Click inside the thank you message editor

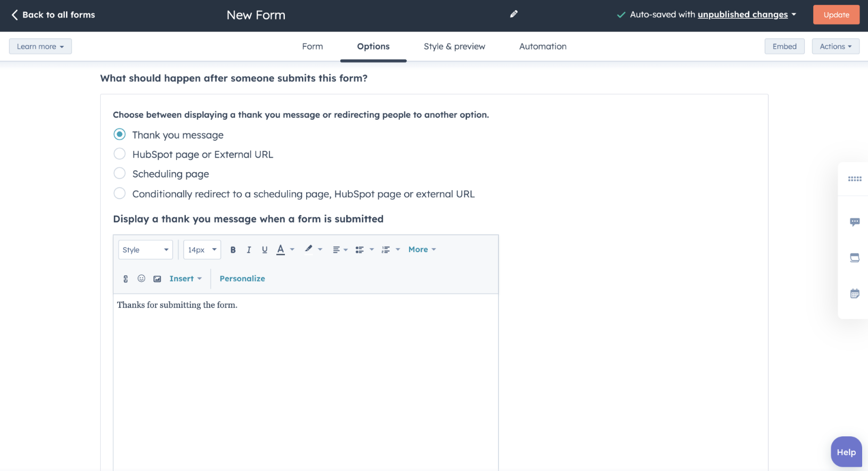tap(306, 382)
